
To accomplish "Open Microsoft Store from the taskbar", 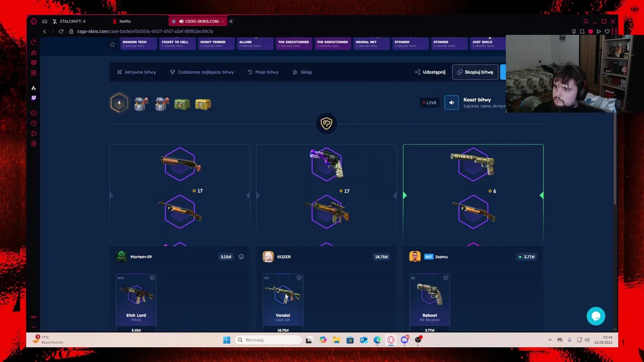I will coord(350,340).
